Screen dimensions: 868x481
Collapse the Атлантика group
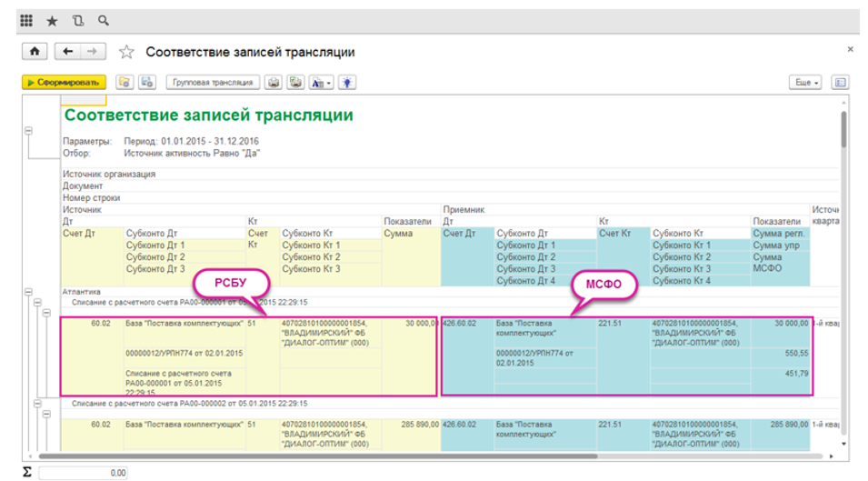point(26,292)
